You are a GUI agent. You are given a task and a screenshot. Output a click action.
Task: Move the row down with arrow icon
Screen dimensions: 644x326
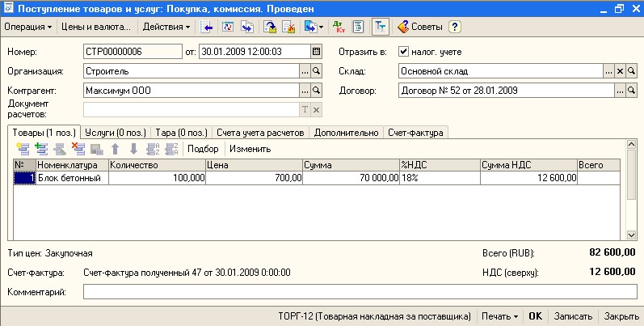pos(133,149)
